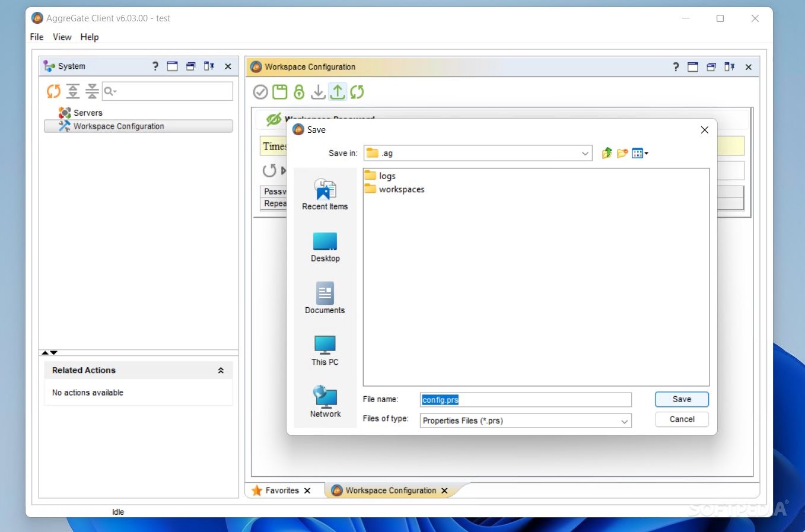Toggle auto-hide pin on the System panel
Image resolution: width=805 pixels, height=532 pixels.
point(209,66)
